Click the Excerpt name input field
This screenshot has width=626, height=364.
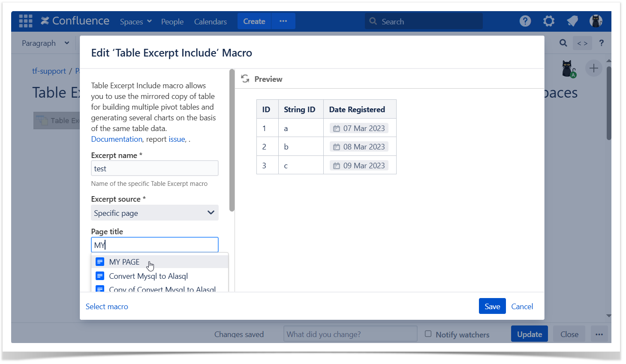tap(155, 168)
